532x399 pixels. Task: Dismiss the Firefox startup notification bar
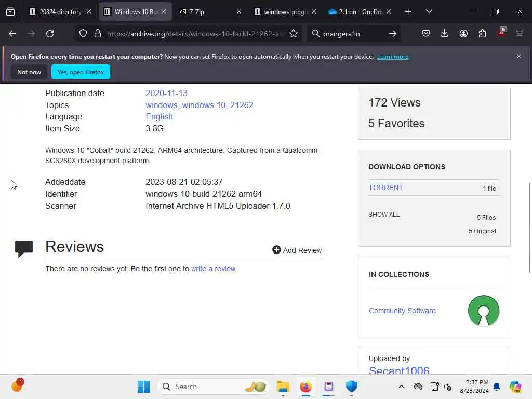coord(519,56)
